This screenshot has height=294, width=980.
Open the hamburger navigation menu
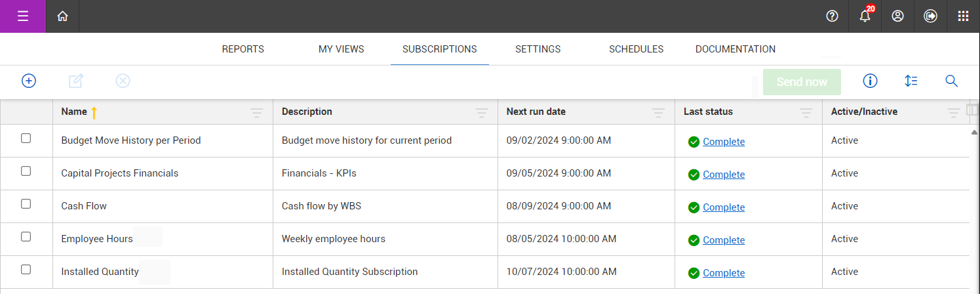[23, 16]
